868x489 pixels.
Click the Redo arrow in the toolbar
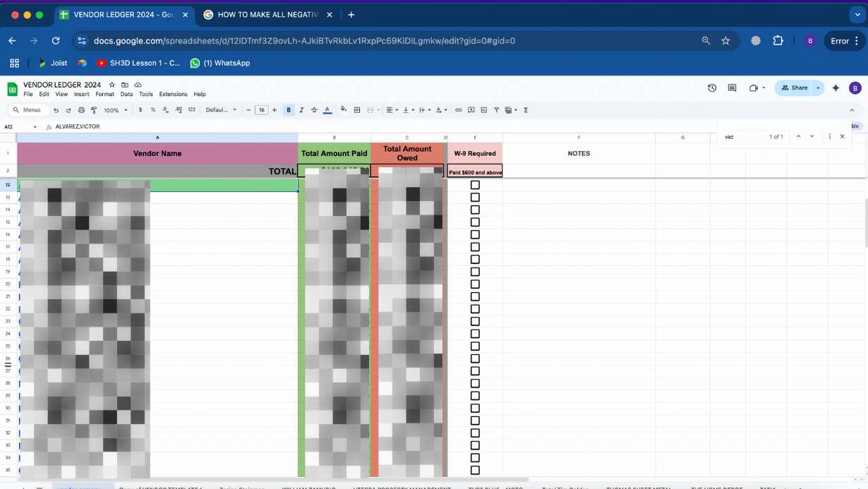[x=68, y=110]
